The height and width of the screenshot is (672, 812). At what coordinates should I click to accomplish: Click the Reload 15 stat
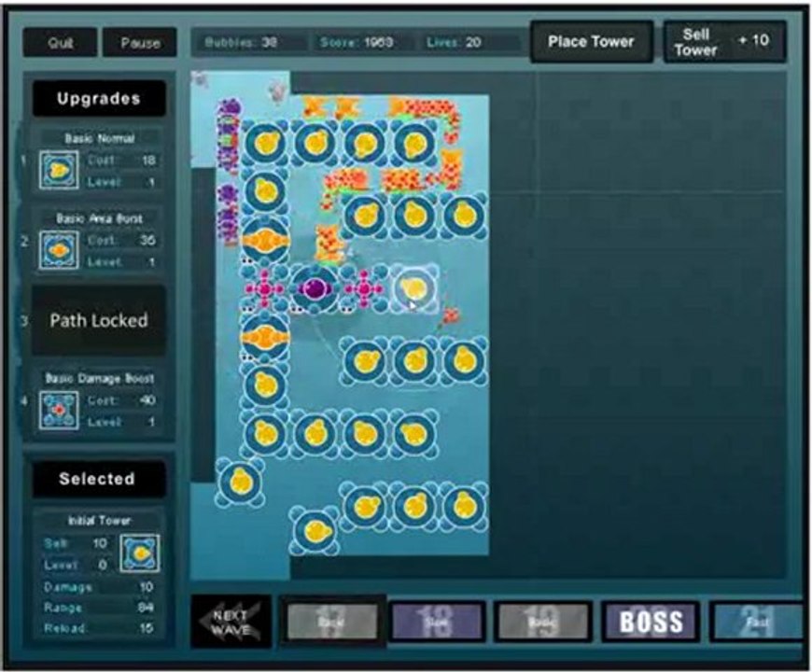point(98,628)
